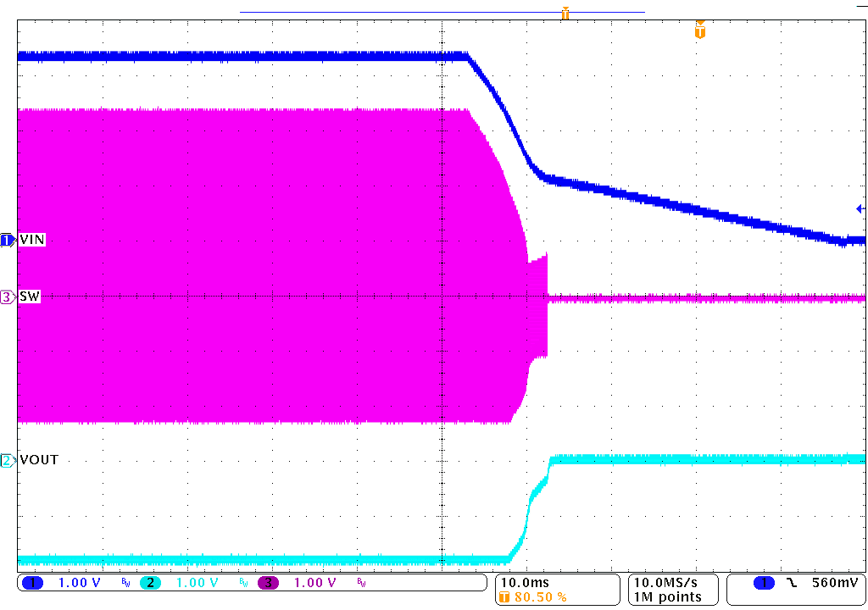The height and width of the screenshot is (610, 868).
Task: Click the blue trigger level arrow on right edge
Action: pyautogui.click(x=860, y=208)
